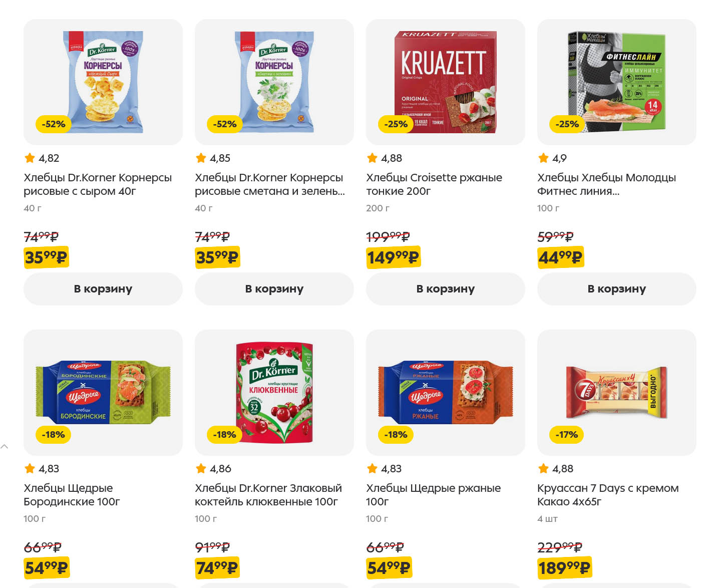Add Dr.Korner cheese rice crisps to cart
The height and width of the screenshot is (588, 718).
coord(103,289)
